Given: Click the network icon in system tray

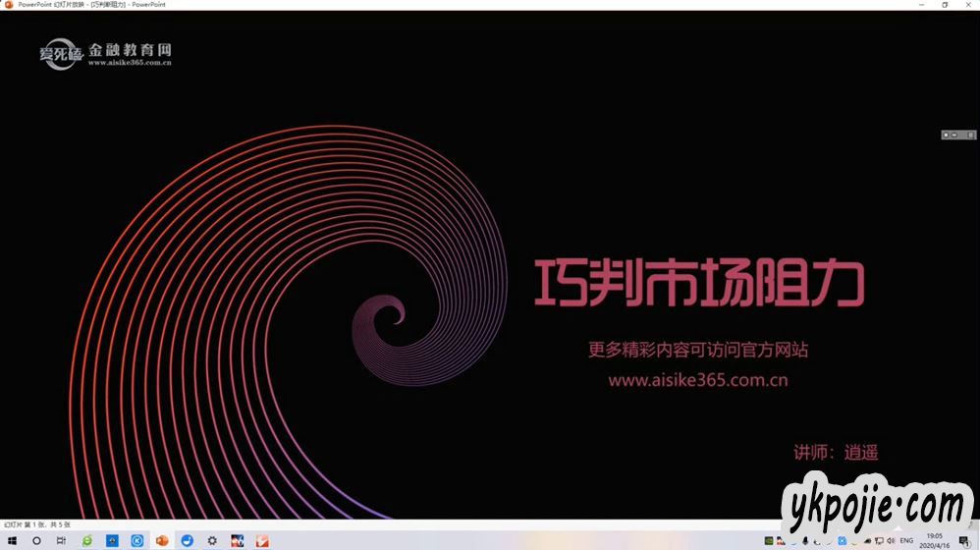Looking at the screenshot, I should (879, 540).
